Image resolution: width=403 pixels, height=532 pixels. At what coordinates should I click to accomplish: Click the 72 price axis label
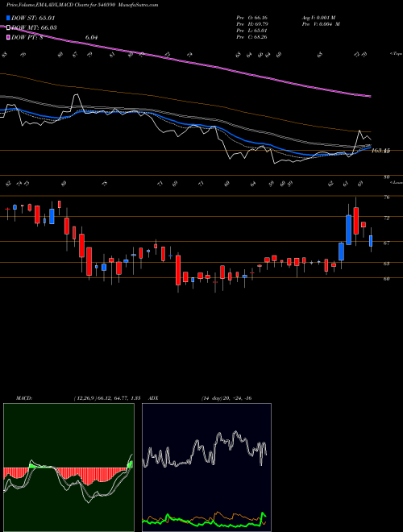pyautogui.click(x=387, y=218)
